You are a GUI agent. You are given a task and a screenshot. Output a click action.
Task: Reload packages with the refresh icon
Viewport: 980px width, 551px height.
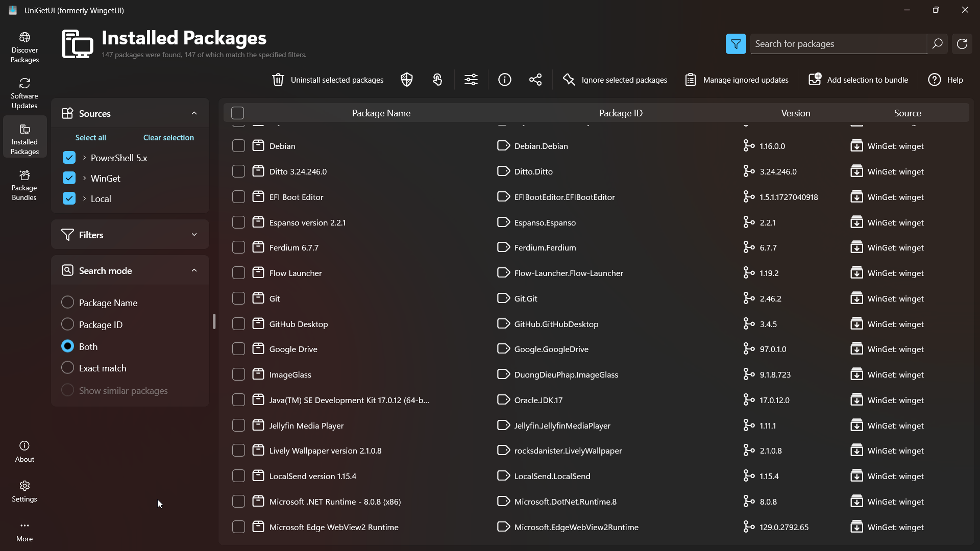coord(962,44)
